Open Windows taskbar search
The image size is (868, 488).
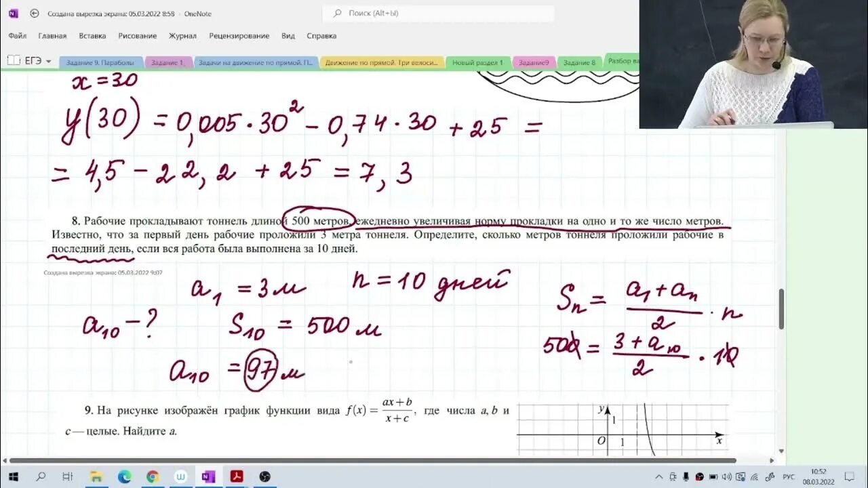[41, 476]
